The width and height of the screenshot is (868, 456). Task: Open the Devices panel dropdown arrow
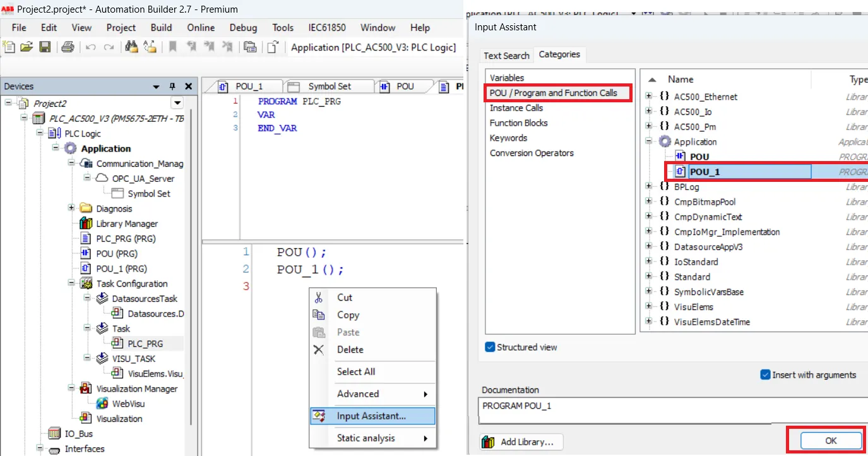click(156, 87)
